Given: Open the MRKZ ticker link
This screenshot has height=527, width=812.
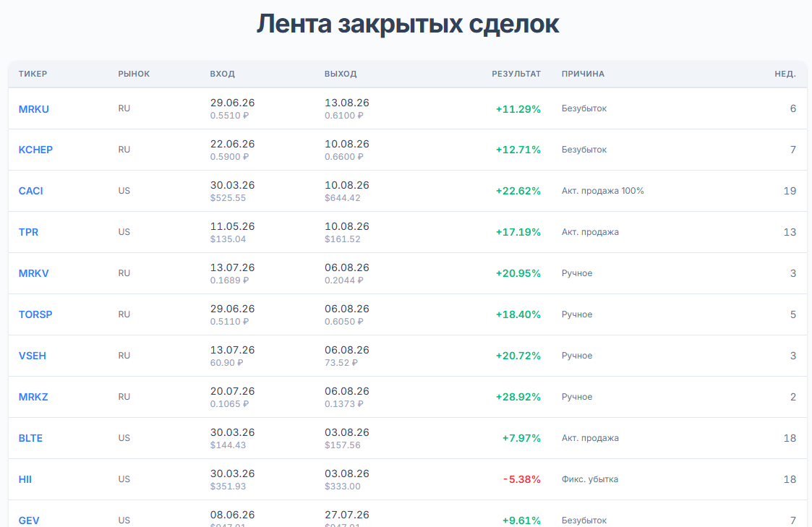Looking at the screenshot, I should pos(33,397).
